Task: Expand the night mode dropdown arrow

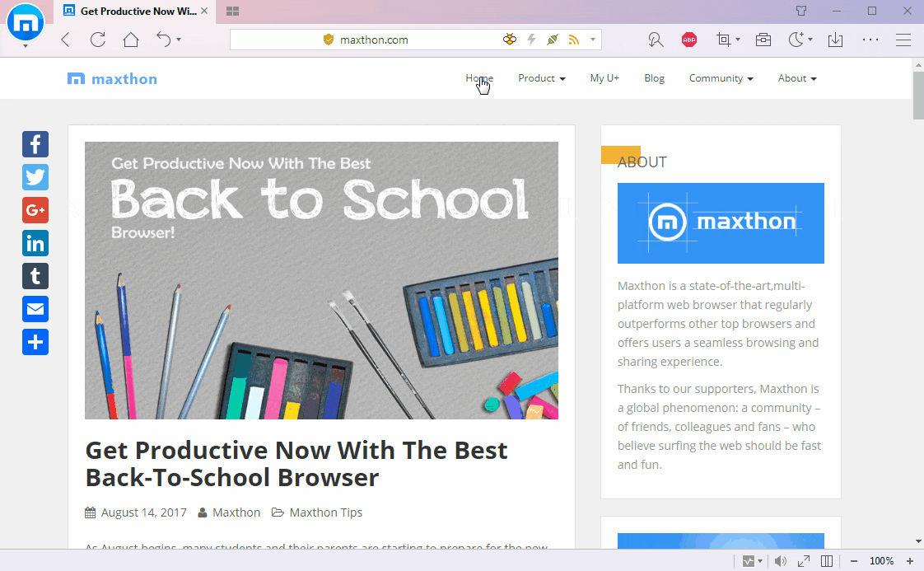Action: 810,40
